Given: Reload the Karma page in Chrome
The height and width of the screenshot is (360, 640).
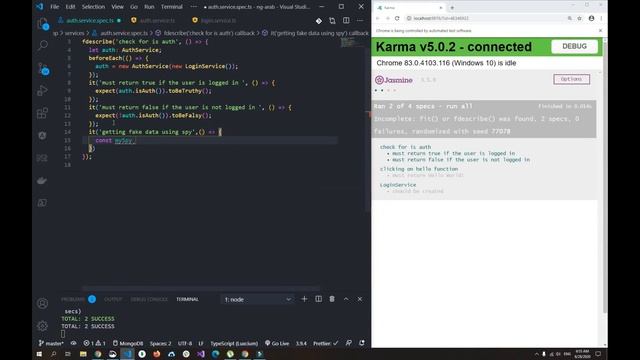Looking at the screenshot, I should [x=397, y=18].
